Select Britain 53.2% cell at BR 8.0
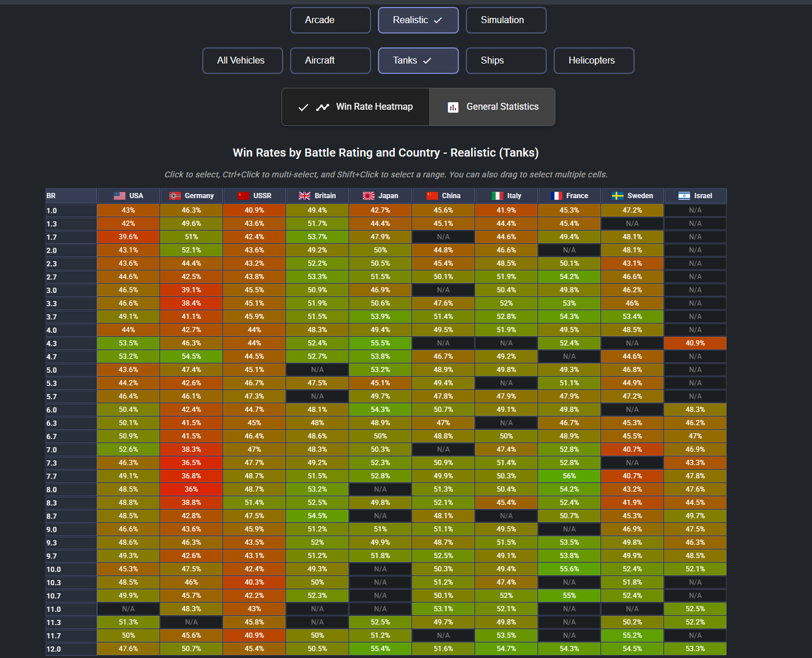The height and width of the screenshot is (658, 812). pos(317,489)
